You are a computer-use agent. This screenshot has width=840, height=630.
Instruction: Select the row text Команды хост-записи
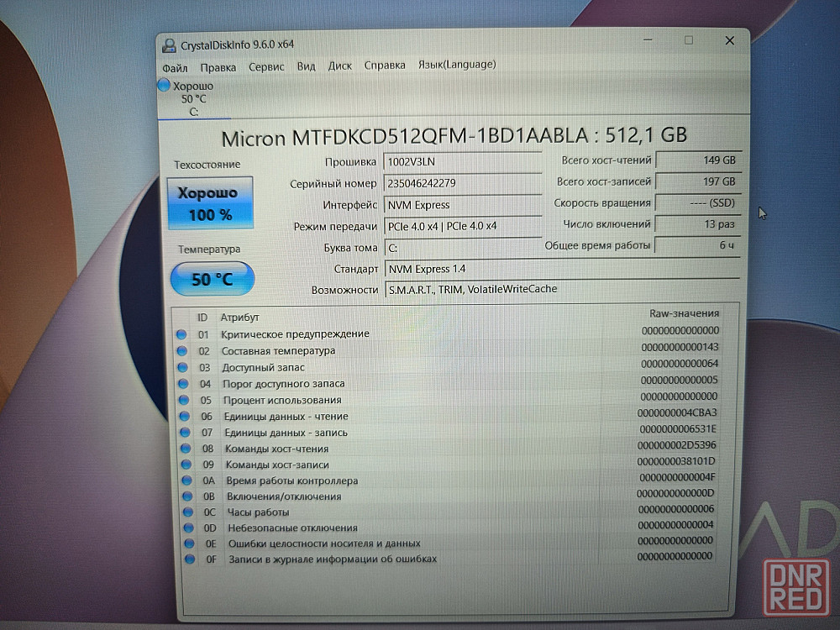point(277,465)
